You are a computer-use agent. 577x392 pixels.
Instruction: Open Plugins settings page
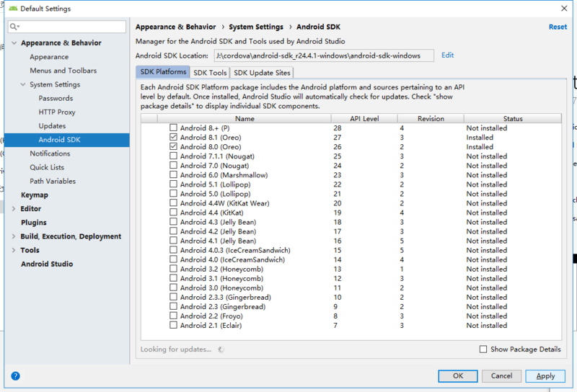[x=33, y=223]
